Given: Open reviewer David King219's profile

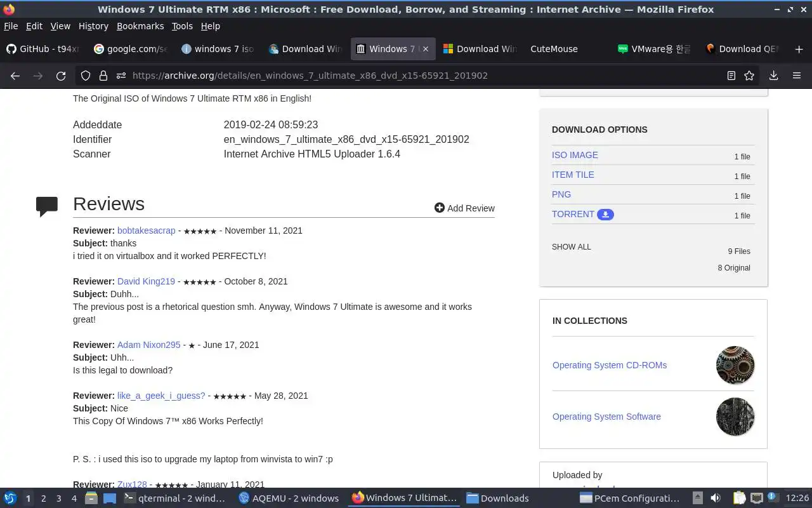Looking at the screenshot, I should click(x=146, y=281).
